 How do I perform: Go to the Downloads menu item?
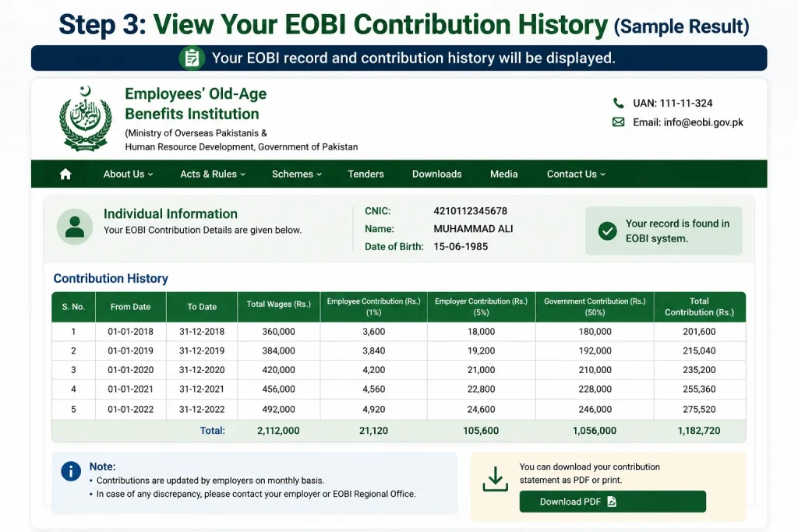(x=436, y=174)
